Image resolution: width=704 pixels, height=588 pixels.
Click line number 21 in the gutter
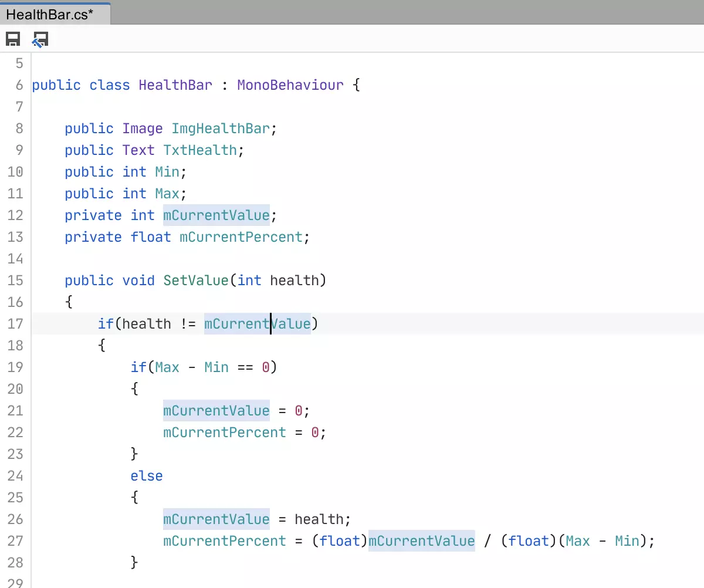16,410
